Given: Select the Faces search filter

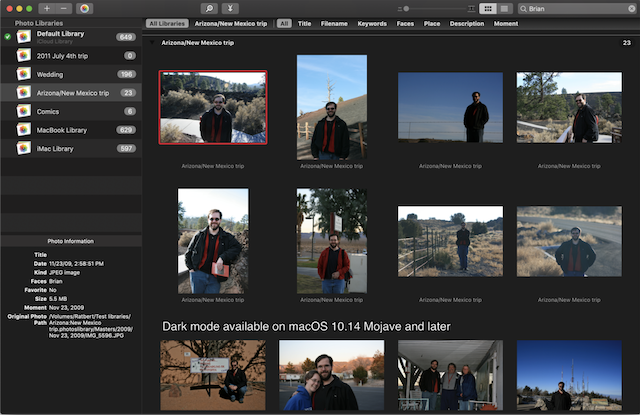Looking at the screenshot, I should pyautogui.click(x=405, y=23).
